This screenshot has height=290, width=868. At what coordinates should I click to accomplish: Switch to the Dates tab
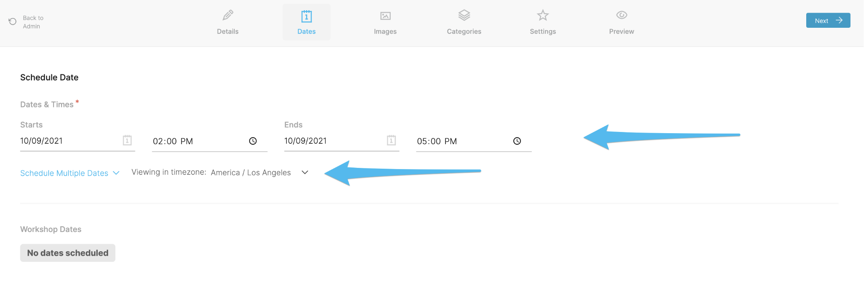pyautogui.click(x=306, y=22)
